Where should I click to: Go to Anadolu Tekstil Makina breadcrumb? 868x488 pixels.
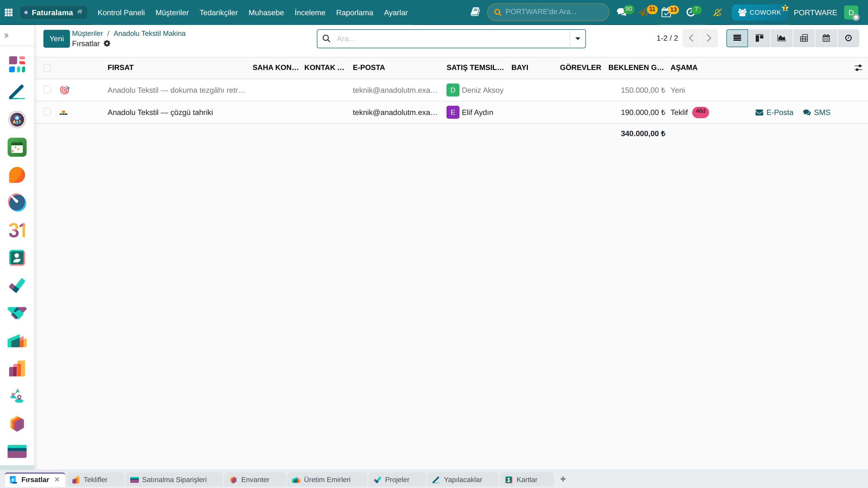click(149, 33)
